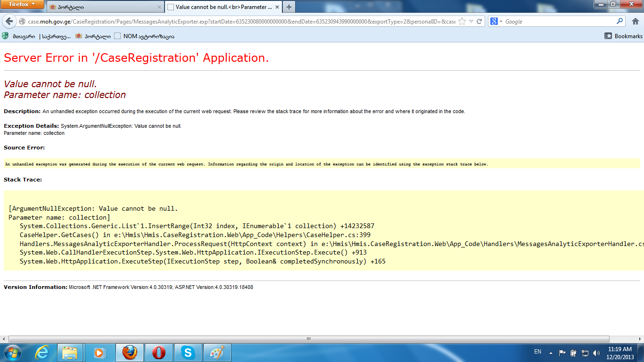The image size is (644, 362).
Task: Run search with the magnifier icon
Action: point(620,22)
